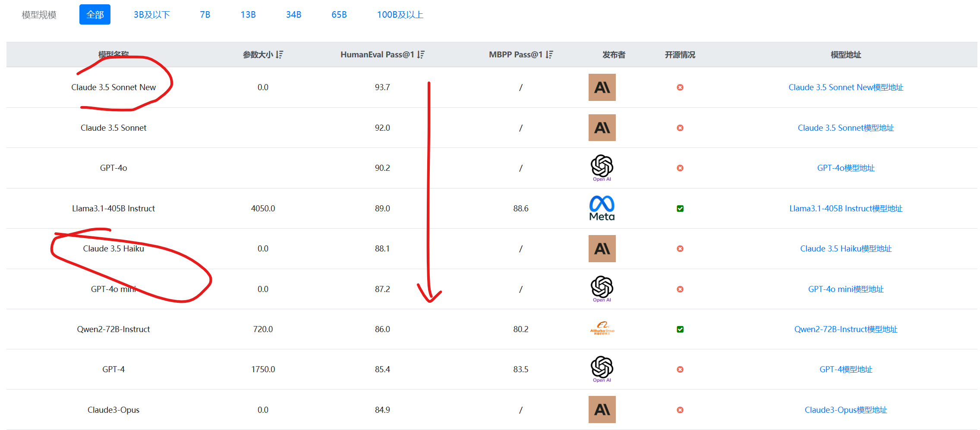Image resolution: width=980 pixels, height=430 pixels.
Task: Click parameter size value 1750.0
Action: [263, 369]
